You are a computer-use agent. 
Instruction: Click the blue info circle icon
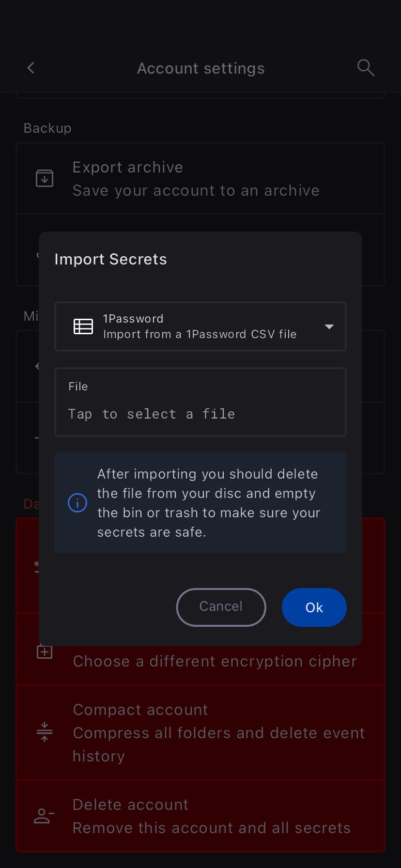click(x=77, y=503)
